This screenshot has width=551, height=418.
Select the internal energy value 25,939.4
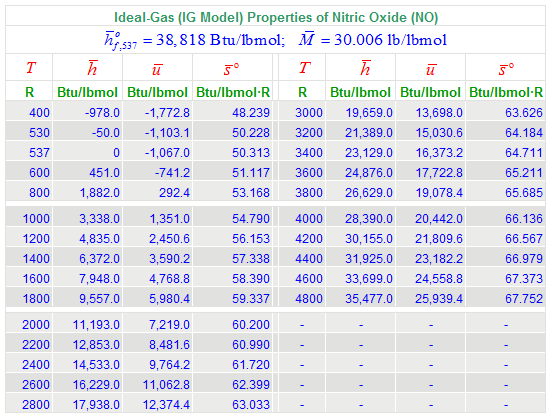439,299
